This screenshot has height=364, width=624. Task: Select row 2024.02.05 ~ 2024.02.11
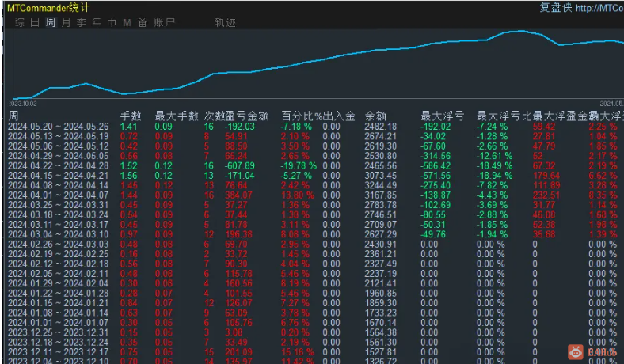pos(313,274)
